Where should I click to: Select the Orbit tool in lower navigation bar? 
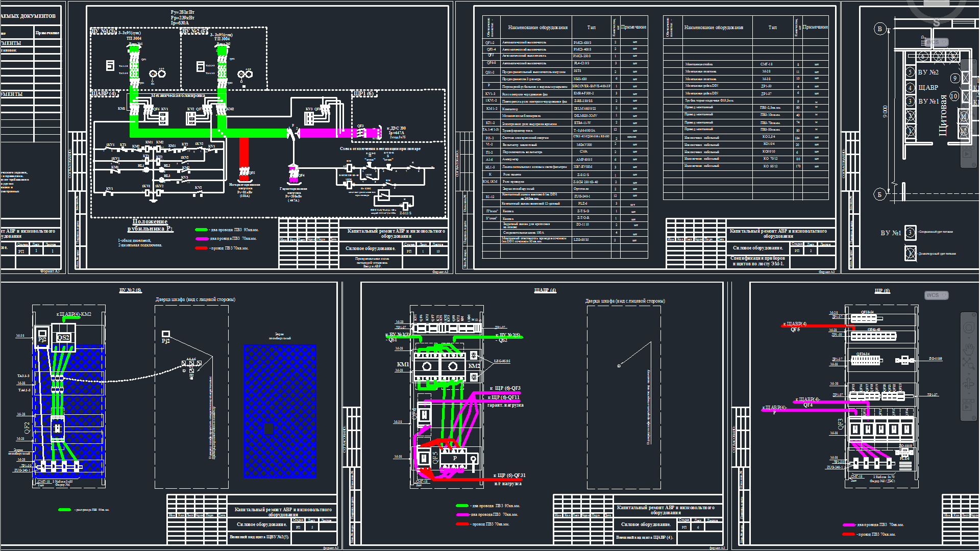click(x=969, y=383)
